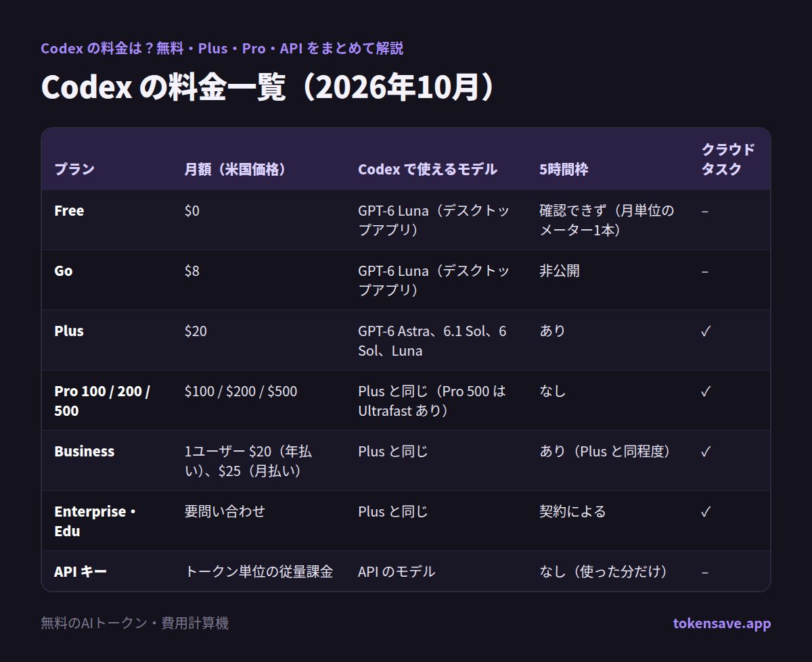Click Plus と同じ in the Enterprise row
Screen dimensions: 812x662
click(x=393, y=512)
